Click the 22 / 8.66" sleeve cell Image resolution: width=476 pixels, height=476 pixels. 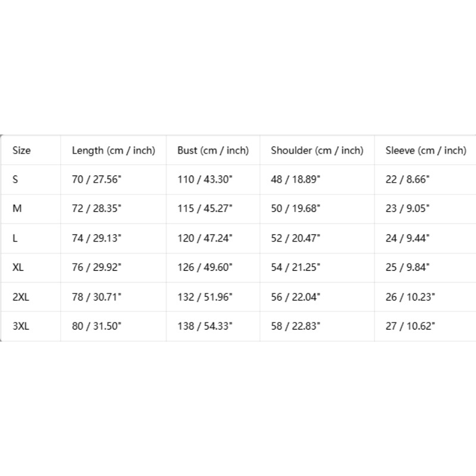408,180
